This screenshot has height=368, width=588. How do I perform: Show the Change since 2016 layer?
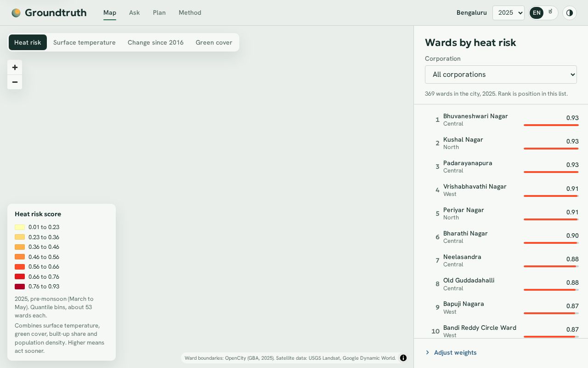click(x=156, y=42)
